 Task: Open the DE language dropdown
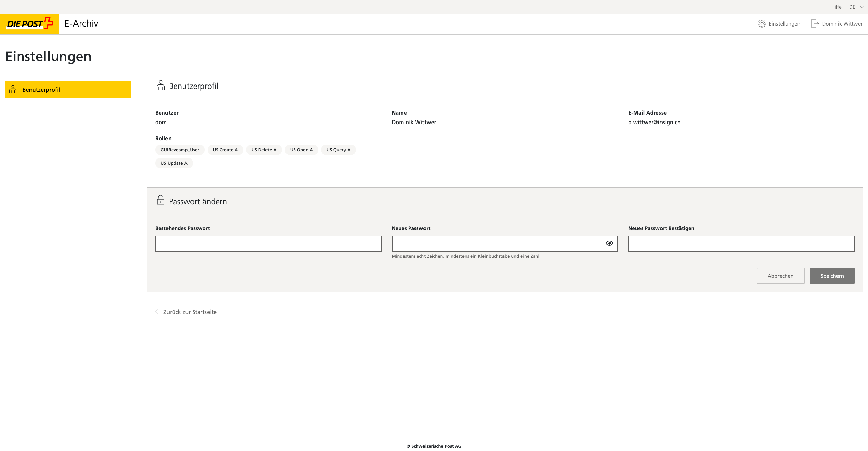pyautogui.click(x=856, y=7)
